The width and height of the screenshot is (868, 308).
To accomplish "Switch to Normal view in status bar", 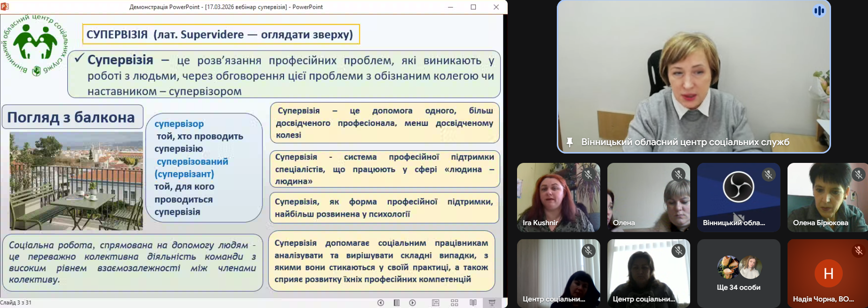I will (x=436, y=303).
